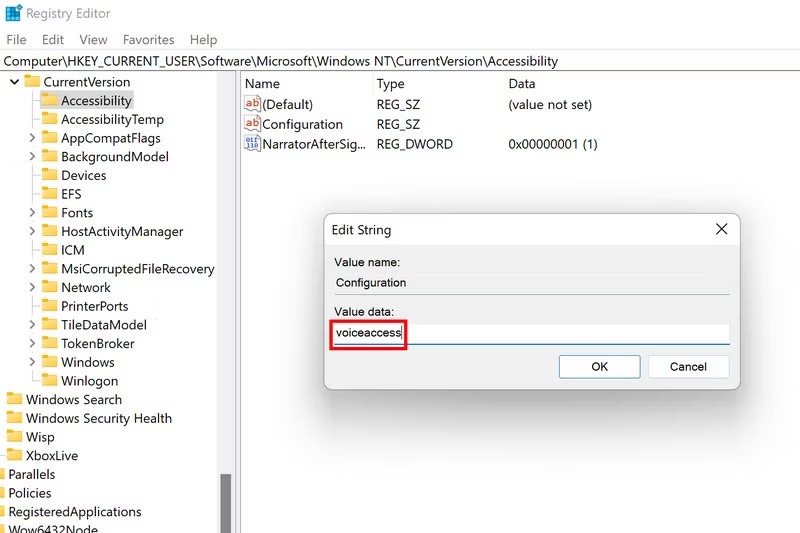
Task: Expand the MsiCorruptedFileRecovery key
Action: pyautogui.click(x=32, y=268)
